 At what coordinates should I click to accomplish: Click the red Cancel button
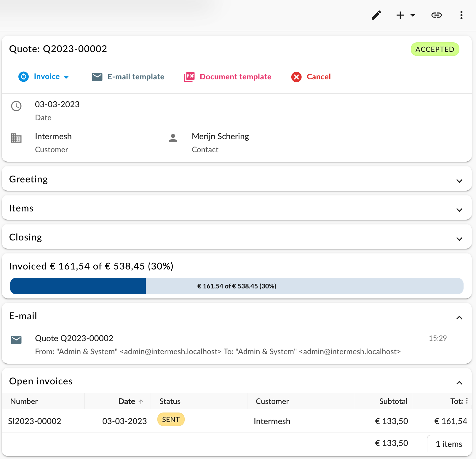pos(311,77)
